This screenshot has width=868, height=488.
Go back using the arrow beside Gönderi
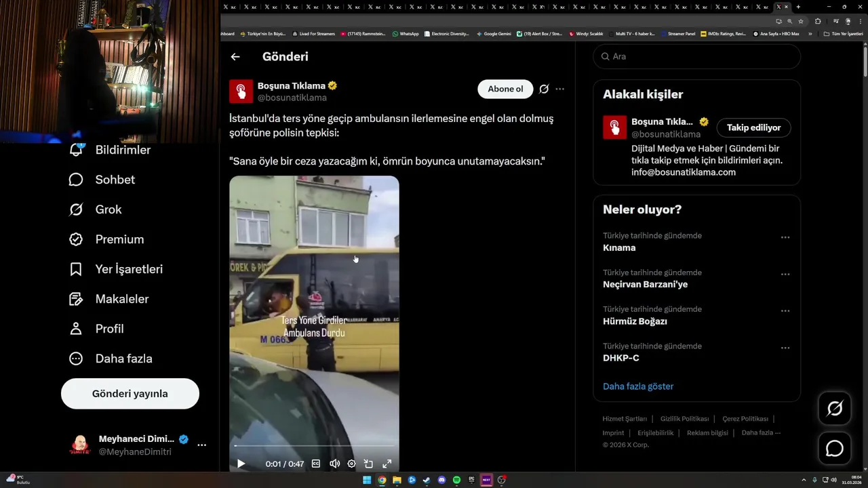[x=235, y=57]
